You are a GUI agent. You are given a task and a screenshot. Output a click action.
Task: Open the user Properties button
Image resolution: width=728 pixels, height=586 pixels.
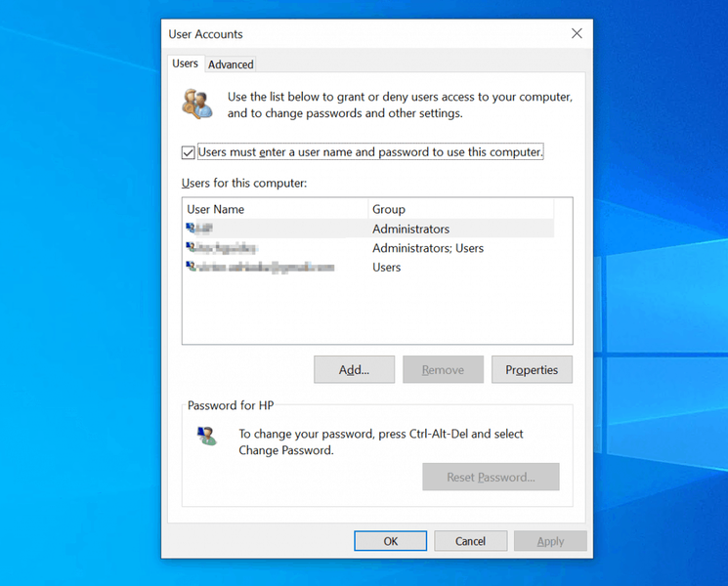pos(532,369)
